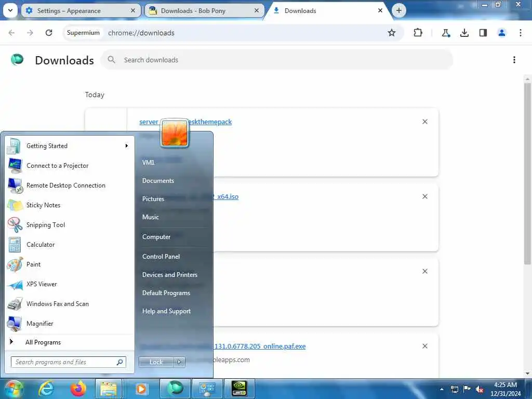Click the NVIDIA icon on taskbar
The width and height of the screenshot is (532, 399).
[x=240, y=389]
